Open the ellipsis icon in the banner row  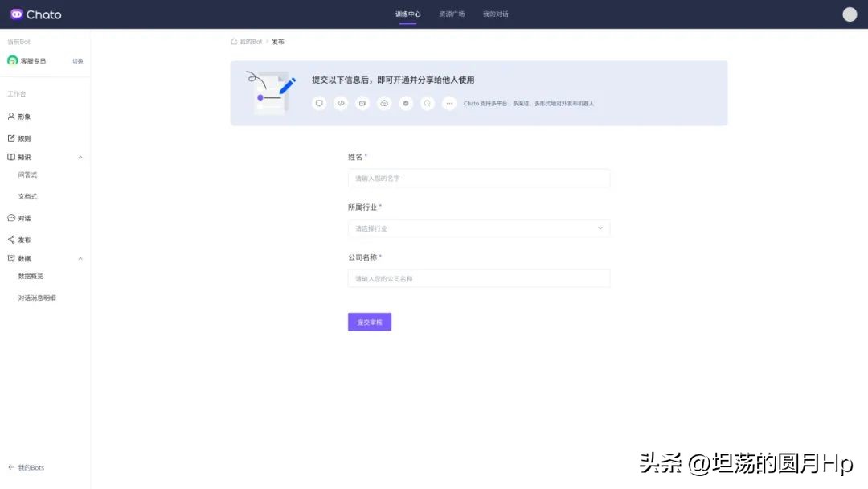pos(449,103)
